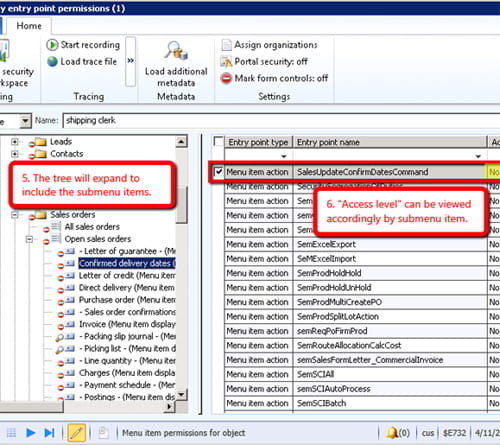Click the pencil edit icon in status bar

click(77, 433)
